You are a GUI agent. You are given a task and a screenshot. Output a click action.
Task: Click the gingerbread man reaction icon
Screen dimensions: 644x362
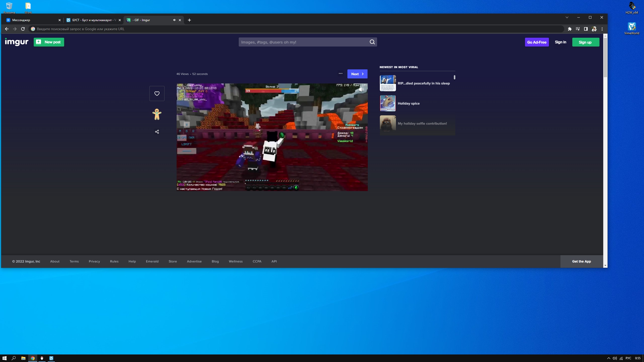(x=157, y=114)
